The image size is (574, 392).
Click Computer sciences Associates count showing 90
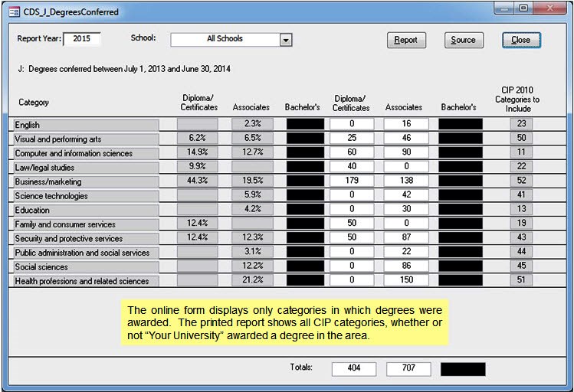pyautogui.click(x=406, y=152)
